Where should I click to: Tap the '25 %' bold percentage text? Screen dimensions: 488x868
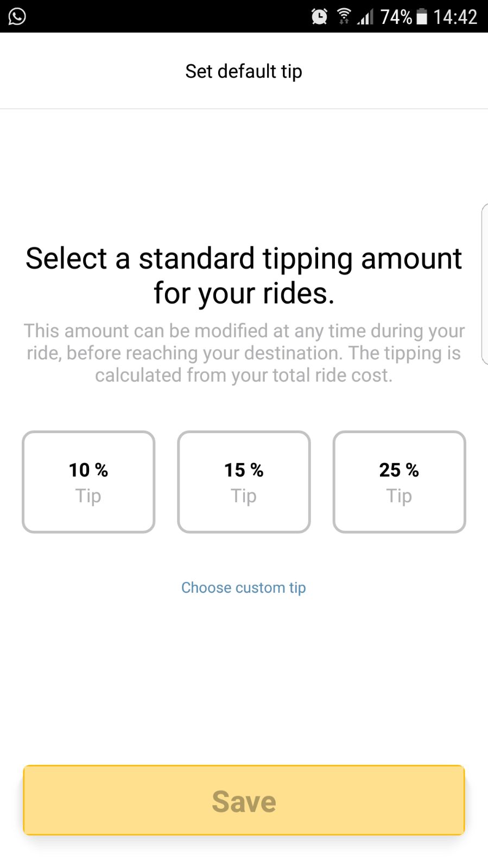[x=399, y=470]
